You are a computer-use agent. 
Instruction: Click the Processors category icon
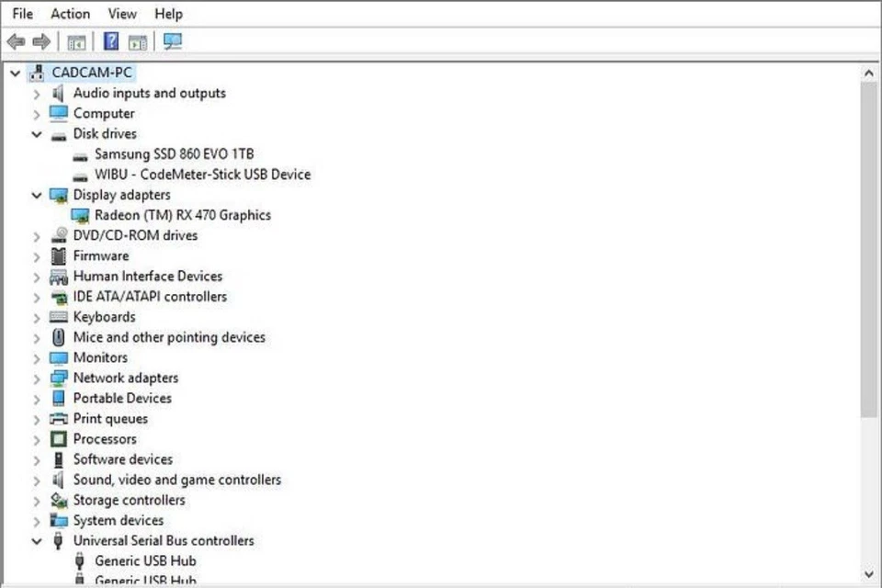point(59,439)
